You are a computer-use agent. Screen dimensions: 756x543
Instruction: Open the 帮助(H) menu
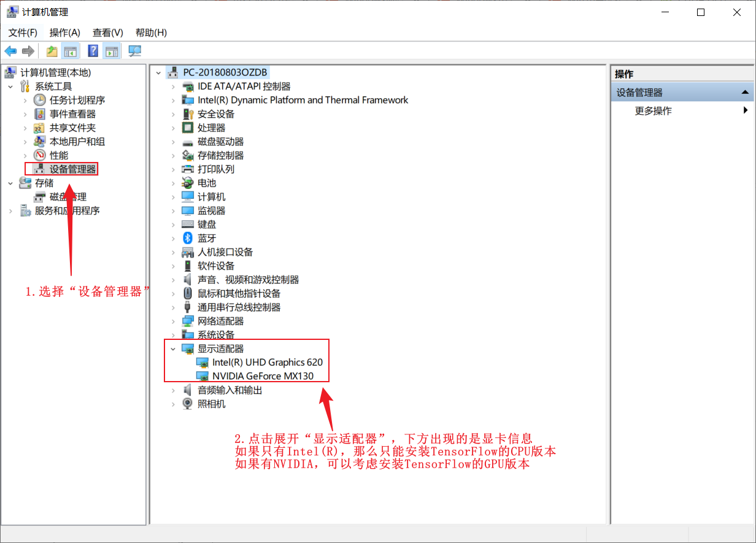tap(151, 33)
